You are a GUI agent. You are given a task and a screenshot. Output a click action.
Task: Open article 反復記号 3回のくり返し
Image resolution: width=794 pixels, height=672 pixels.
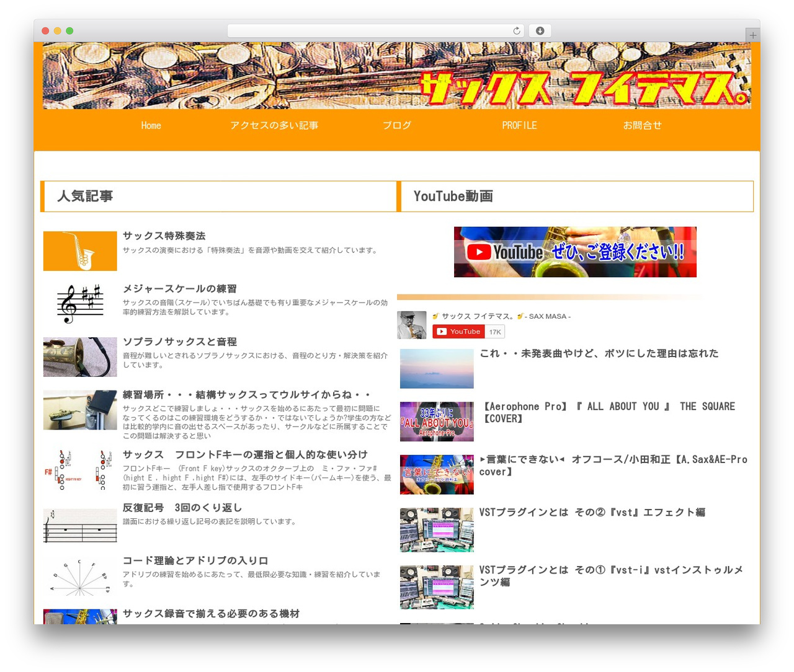pyautogui.click(x=182, y=508)
